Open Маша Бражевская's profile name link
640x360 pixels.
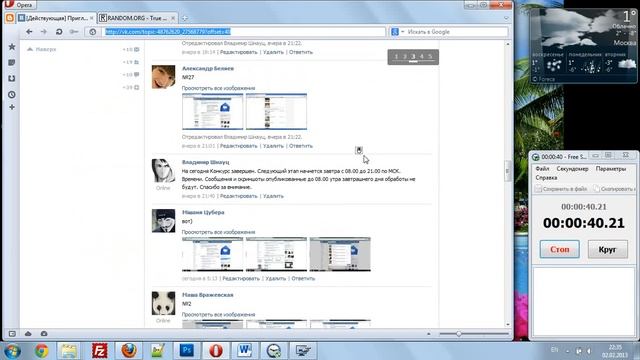click(207, 295)
